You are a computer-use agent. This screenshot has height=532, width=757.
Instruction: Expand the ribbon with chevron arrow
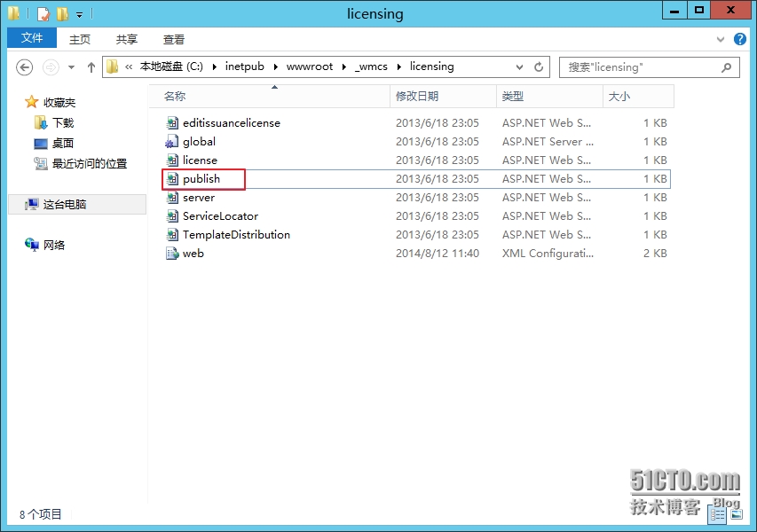721,39
